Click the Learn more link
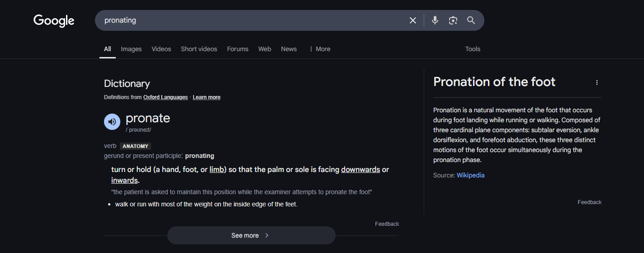Image resolution: width=644 pixels, height=253 pixels. (x=206, y=97)
